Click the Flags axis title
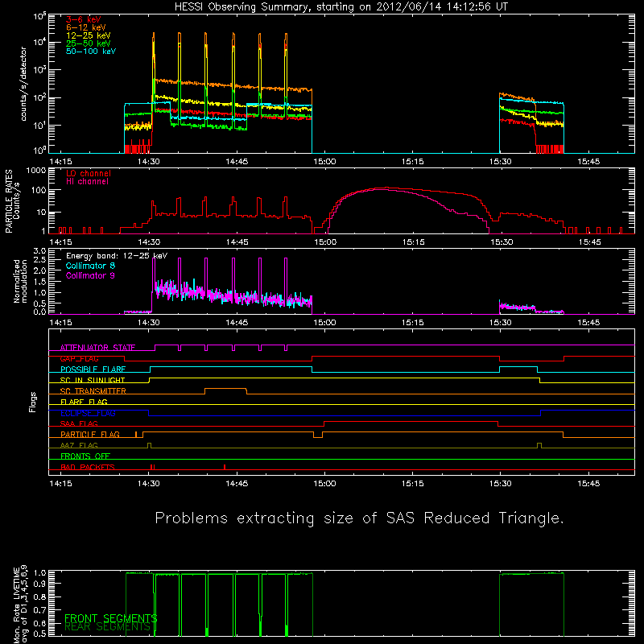 [x=33, y=402]
